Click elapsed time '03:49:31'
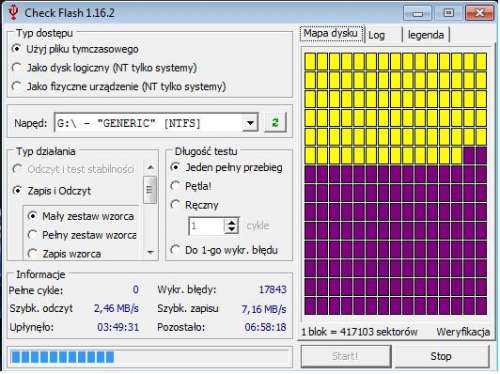This screenshot has width=500, height=374. click(x=118, y=327)
